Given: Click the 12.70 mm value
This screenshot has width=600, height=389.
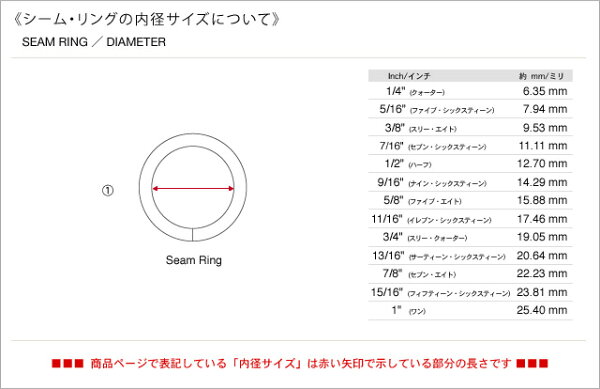Looking at the screenshot, I should (542, 164).
